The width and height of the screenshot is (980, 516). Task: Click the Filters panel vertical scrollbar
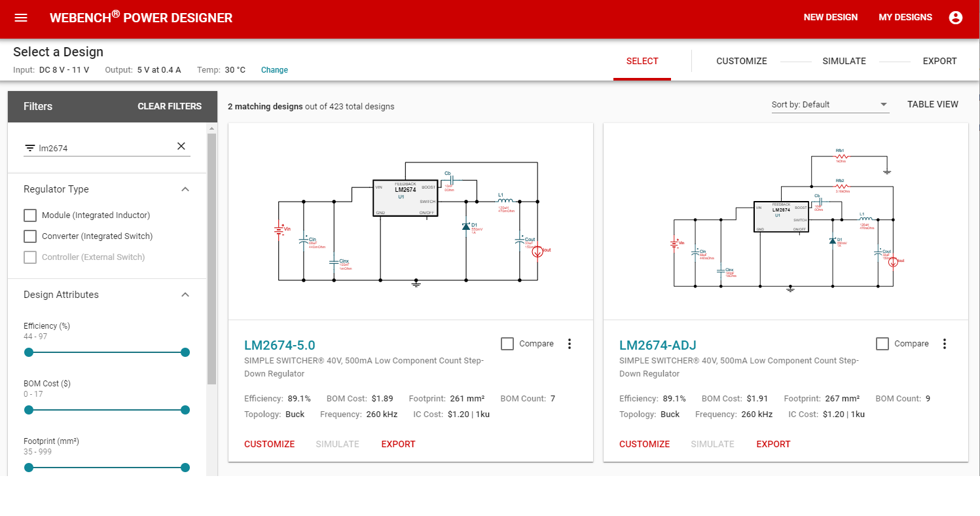[x=211, y=259]
